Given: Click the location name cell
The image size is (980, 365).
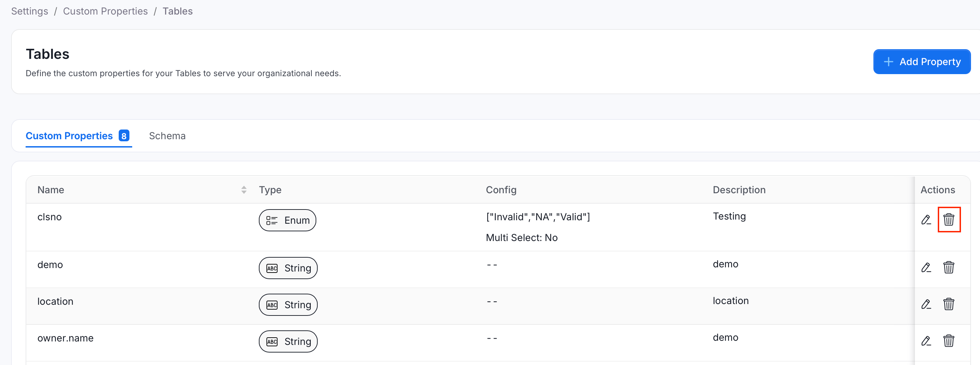Looking at the screenshot, I should (55, 301).
